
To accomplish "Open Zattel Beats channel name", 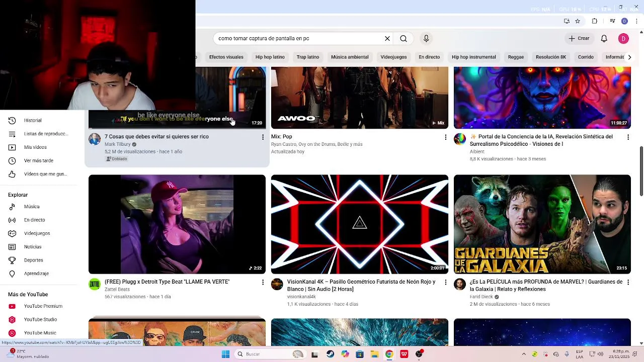I will tap(117, 290).
